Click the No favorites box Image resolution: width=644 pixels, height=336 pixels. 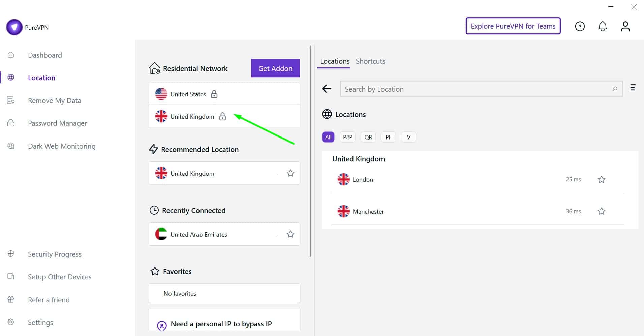[224, 293]
